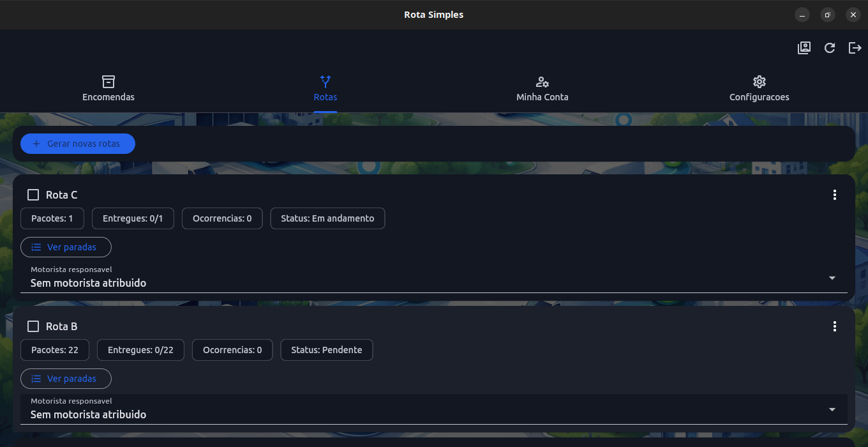This screenshot has height=447, width=868.
Task: Refresh the routes list via reload icon
Action: 830,48
